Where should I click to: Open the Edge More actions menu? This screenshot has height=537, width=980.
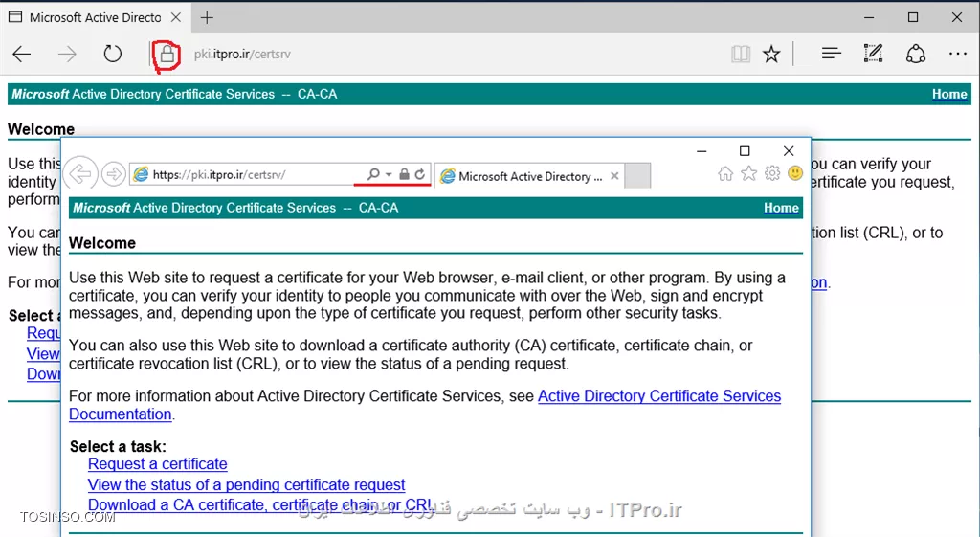[x=957, y=54]
